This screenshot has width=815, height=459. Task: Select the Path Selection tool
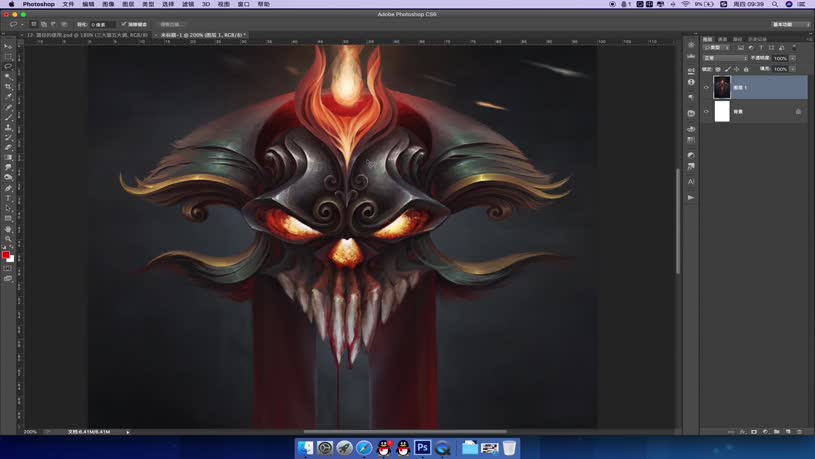(8, 208)
